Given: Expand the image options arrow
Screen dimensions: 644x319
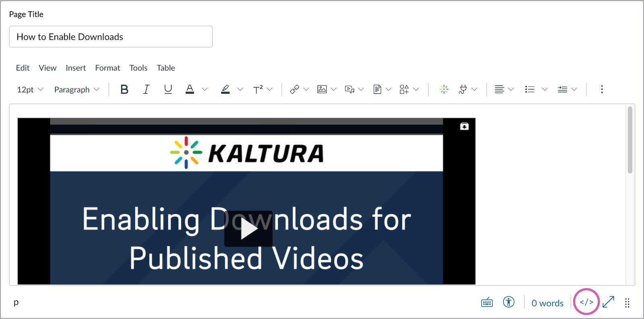Looking at the screenshot, I should pyautogui.click(x=334, y=89).
